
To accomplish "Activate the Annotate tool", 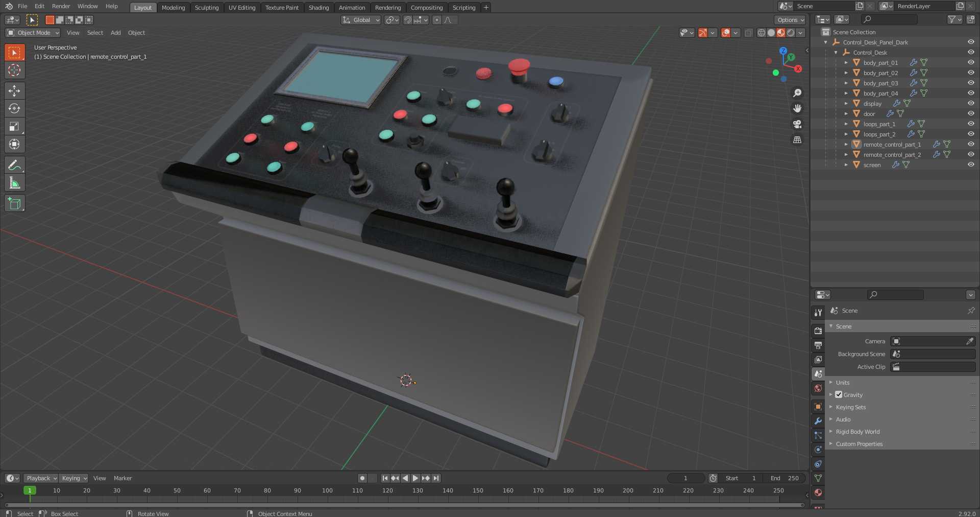I will click(14, 165).
